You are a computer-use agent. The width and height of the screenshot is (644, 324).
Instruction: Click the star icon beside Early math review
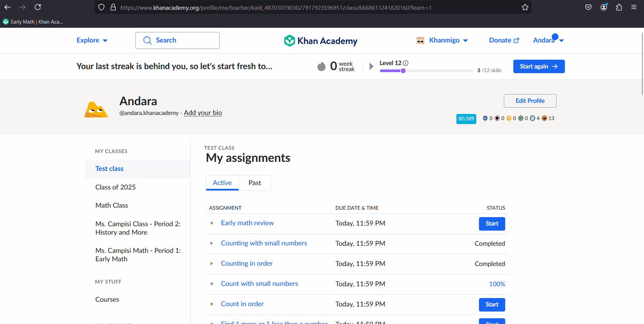point(212,223)
